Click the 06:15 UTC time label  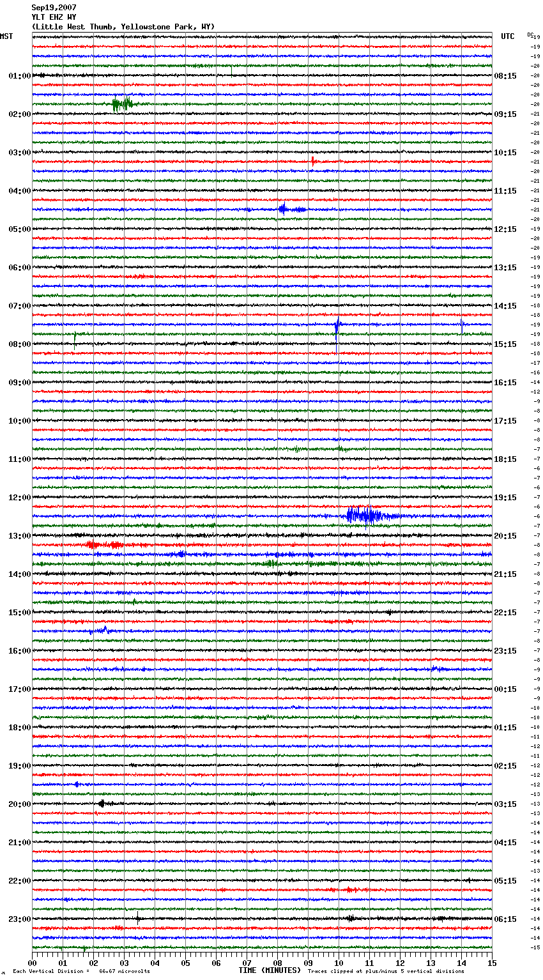coord(505,919)
